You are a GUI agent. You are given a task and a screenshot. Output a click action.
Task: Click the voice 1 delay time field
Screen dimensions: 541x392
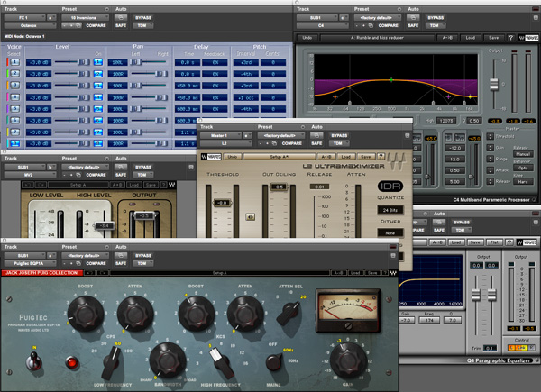coord(186,64)
